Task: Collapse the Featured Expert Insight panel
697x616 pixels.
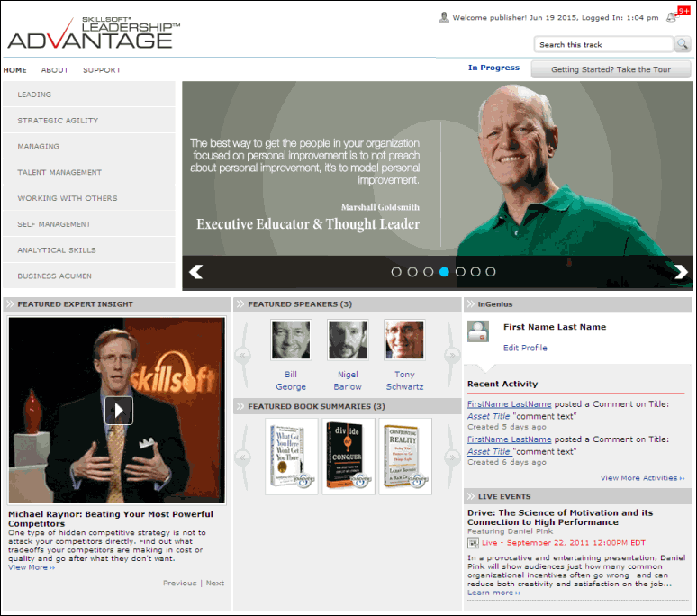Action: (10, 304)
